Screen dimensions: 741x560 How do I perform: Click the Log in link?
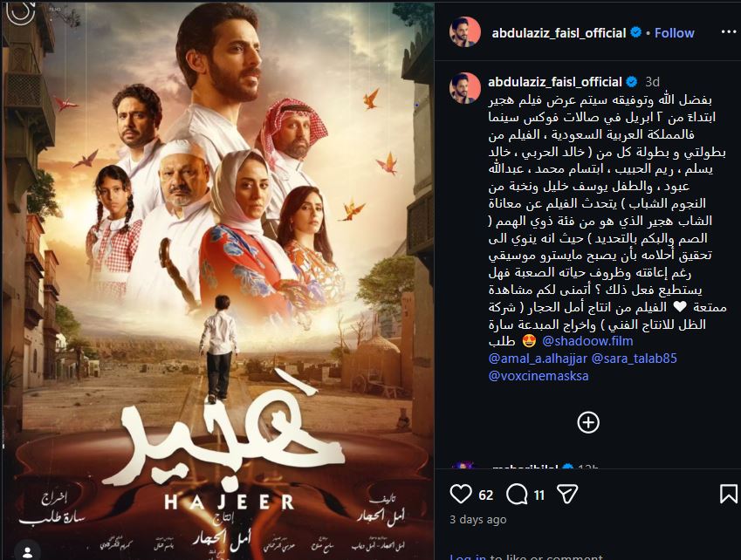[x=468, y=557]
